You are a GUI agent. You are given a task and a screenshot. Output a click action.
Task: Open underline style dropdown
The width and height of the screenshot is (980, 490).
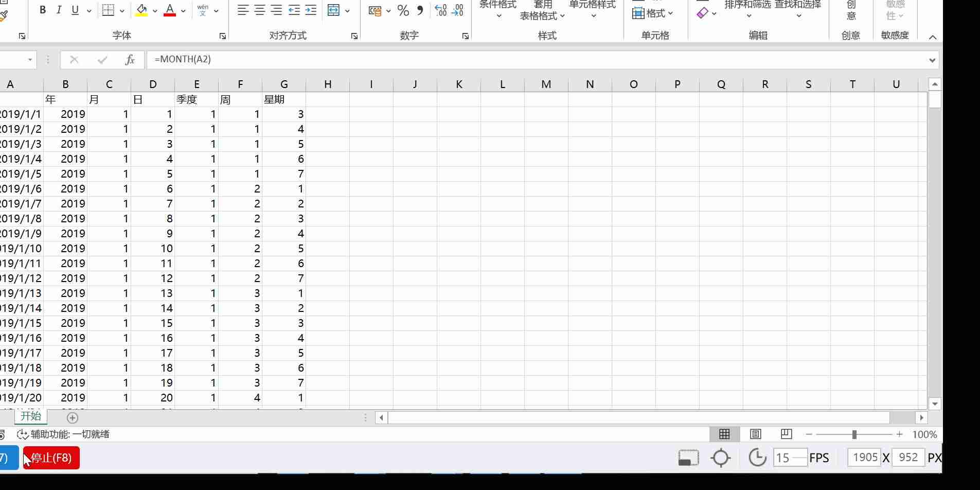pyautogui.click(x=89, y=11)
